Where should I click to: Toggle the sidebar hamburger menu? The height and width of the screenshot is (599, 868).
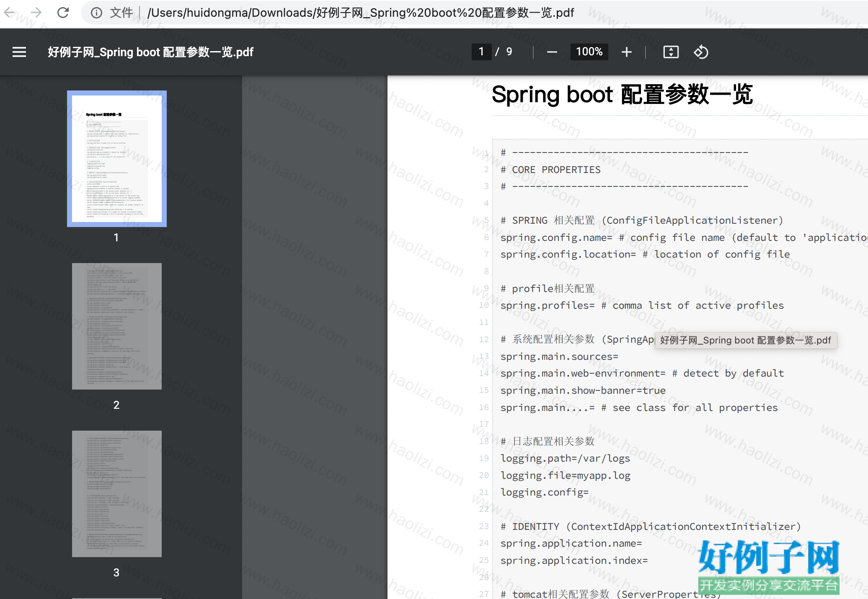coord(19,52)
